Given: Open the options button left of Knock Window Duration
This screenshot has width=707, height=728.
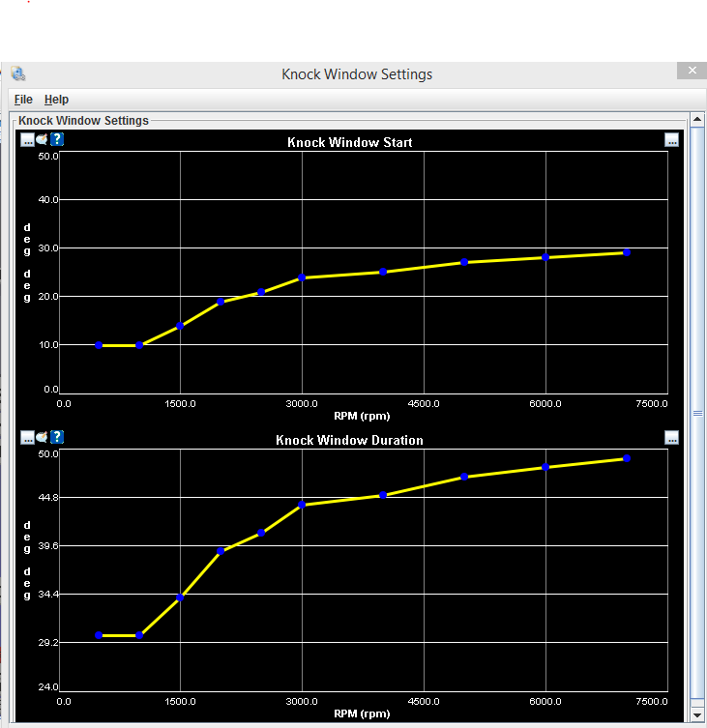Looking at the screenshot, I should click(27, 437).
